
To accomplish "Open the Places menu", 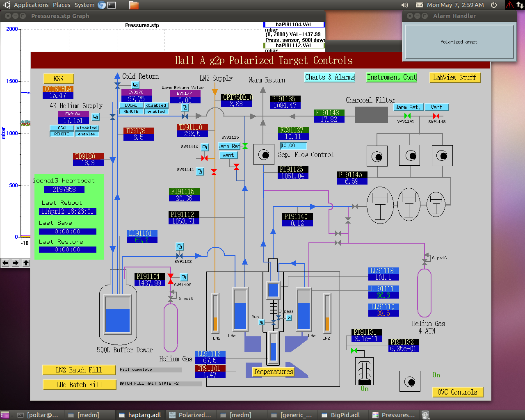I will tap(62, 5).
